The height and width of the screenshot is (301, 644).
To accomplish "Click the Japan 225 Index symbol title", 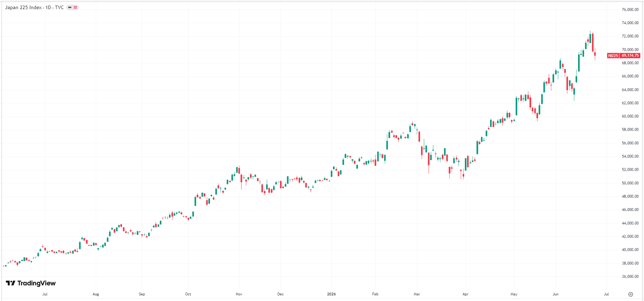I will pos(23,7).
